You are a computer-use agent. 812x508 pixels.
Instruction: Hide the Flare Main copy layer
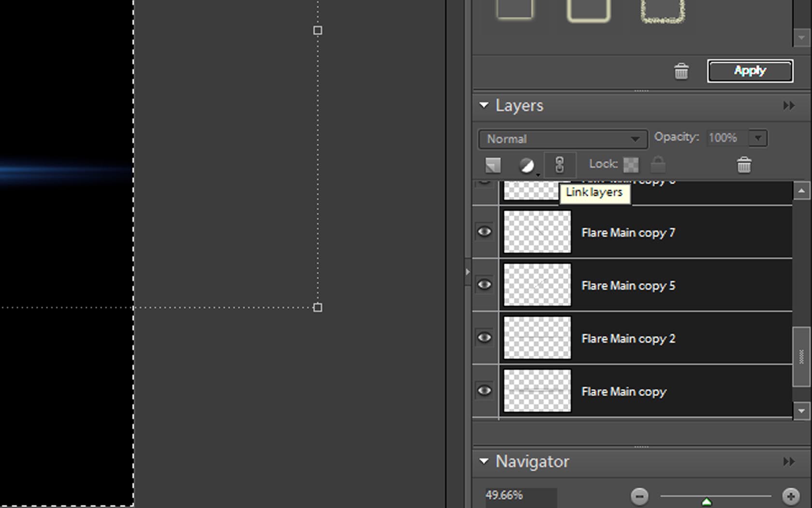(x=484, y=390)
